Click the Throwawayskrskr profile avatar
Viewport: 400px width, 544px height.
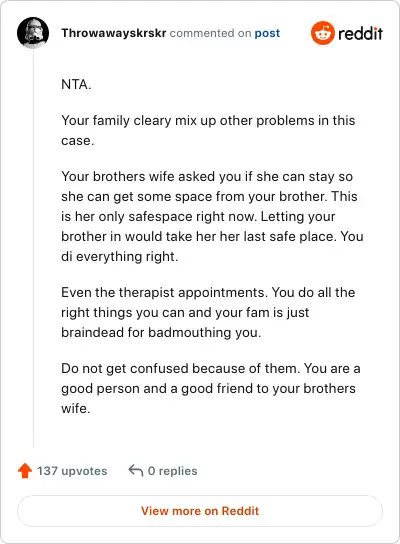pos(33,33)
